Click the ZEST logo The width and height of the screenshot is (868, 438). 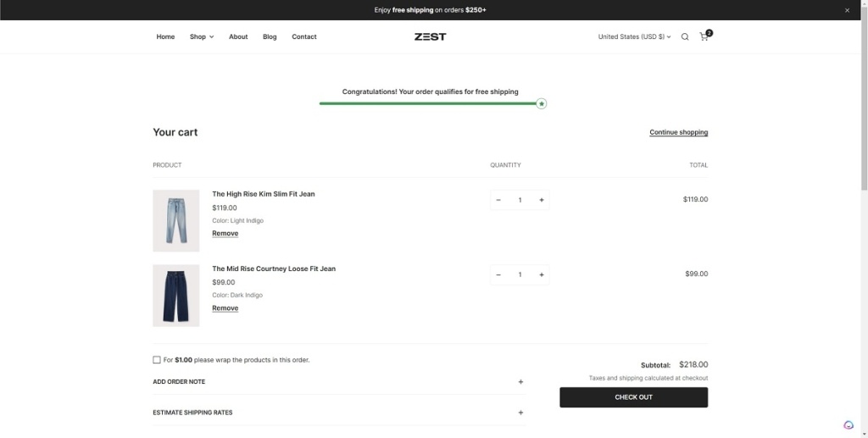click(431, 36)
